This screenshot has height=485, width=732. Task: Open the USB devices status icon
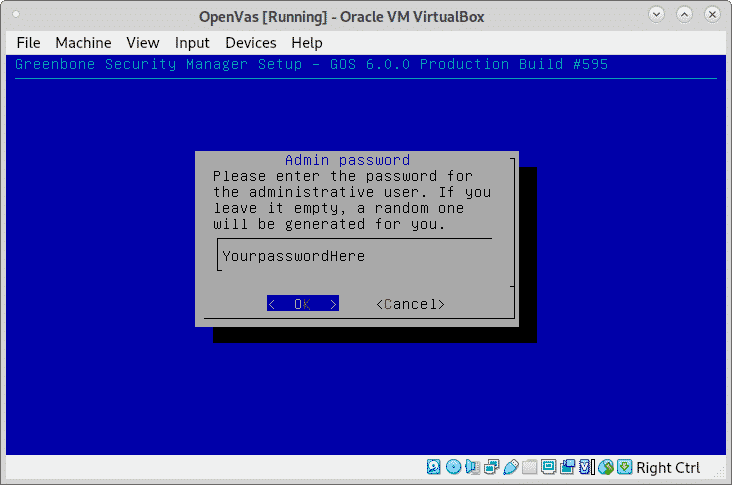click(511, 467)
